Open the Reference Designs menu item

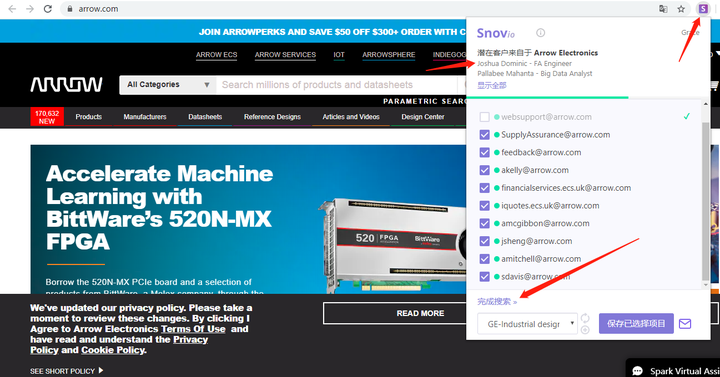(x=272, y=117)
